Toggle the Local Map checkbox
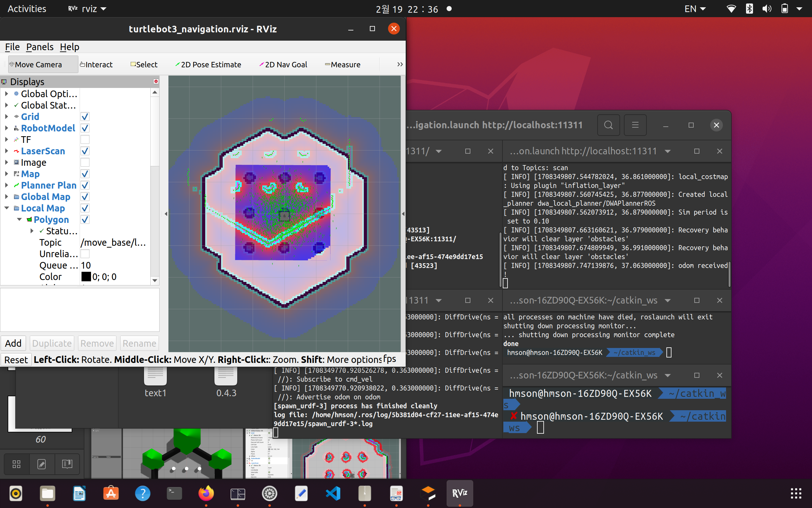 point(85,208)
